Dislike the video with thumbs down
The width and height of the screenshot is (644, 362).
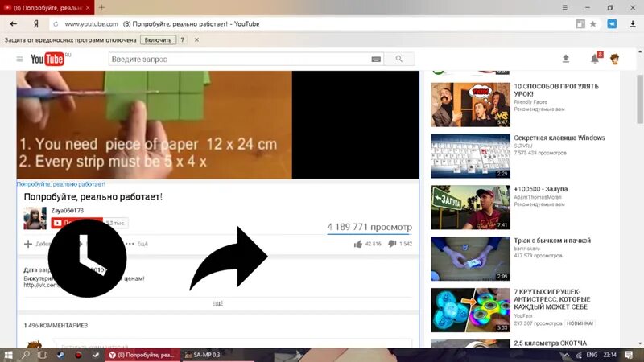pyautogui.click(x=392, y=244)
